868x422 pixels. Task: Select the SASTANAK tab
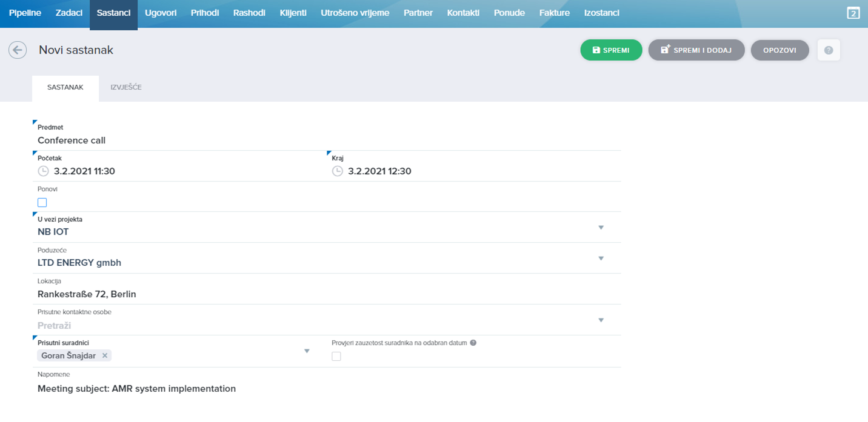click(65, 87)
